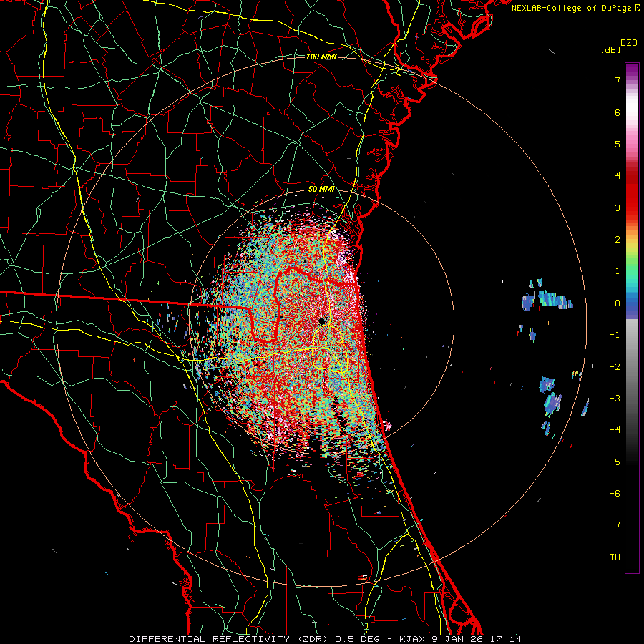Click the -3 value on color scale
Viewport: 644px width, 644px height.
(x=615, y=399)
